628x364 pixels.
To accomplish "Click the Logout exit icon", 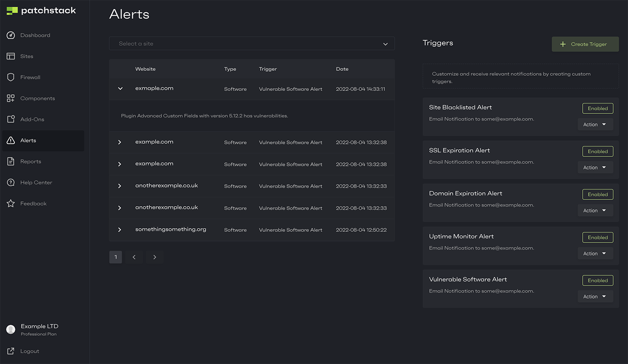I will 11,351.
